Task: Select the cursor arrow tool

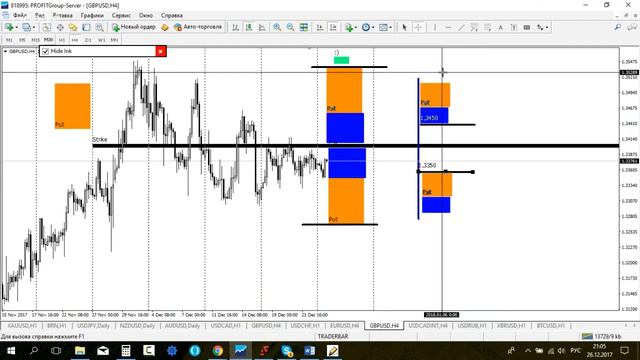Action: click(404, 27)
